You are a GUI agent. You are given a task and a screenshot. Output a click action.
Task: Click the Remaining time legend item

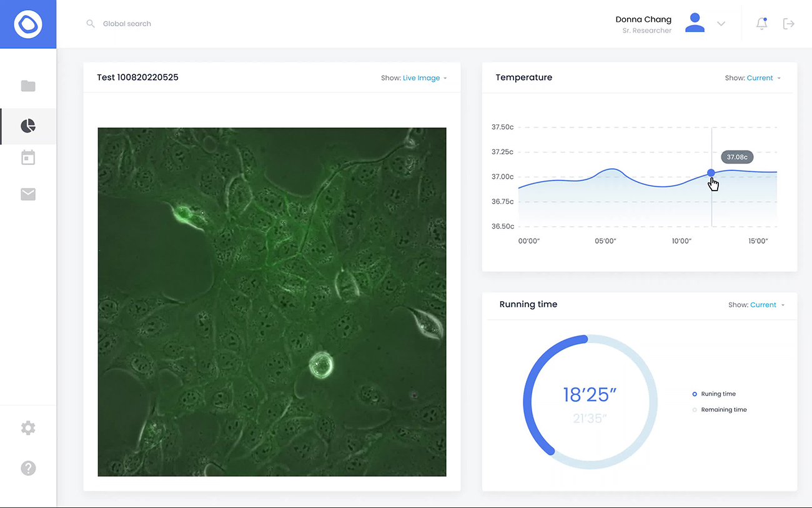(719, 410)
